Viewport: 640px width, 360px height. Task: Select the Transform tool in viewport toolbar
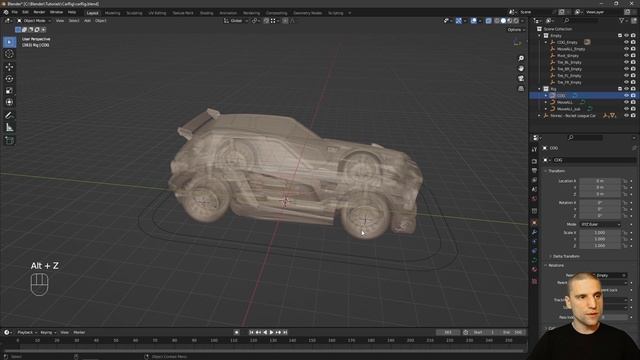click(9, 102)
